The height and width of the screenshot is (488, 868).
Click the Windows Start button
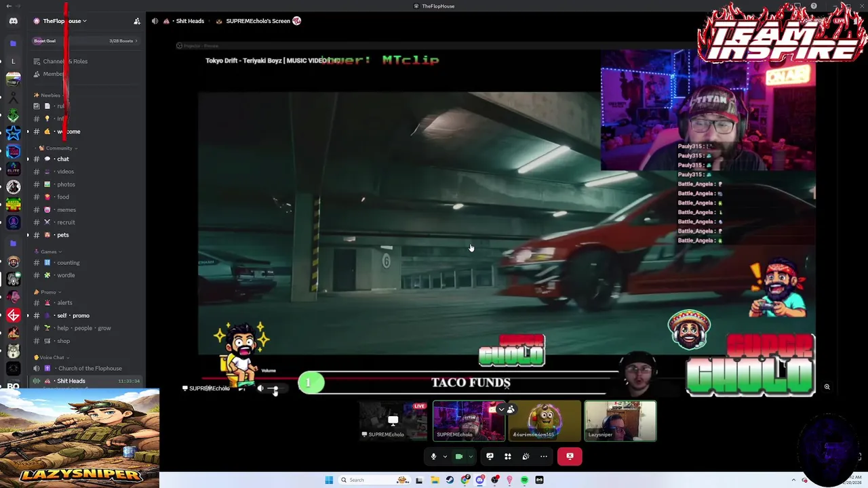tap(329, 480)
